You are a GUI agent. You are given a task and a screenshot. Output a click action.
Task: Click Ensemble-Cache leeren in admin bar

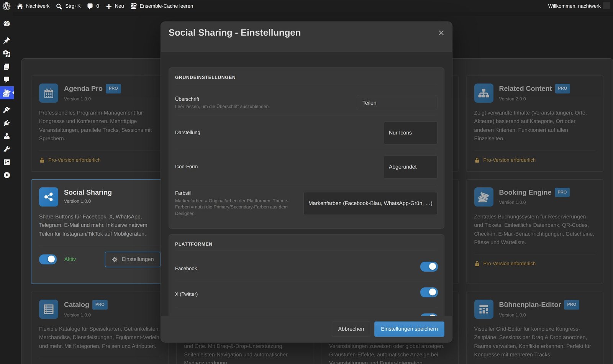click(x=162, y=6)
